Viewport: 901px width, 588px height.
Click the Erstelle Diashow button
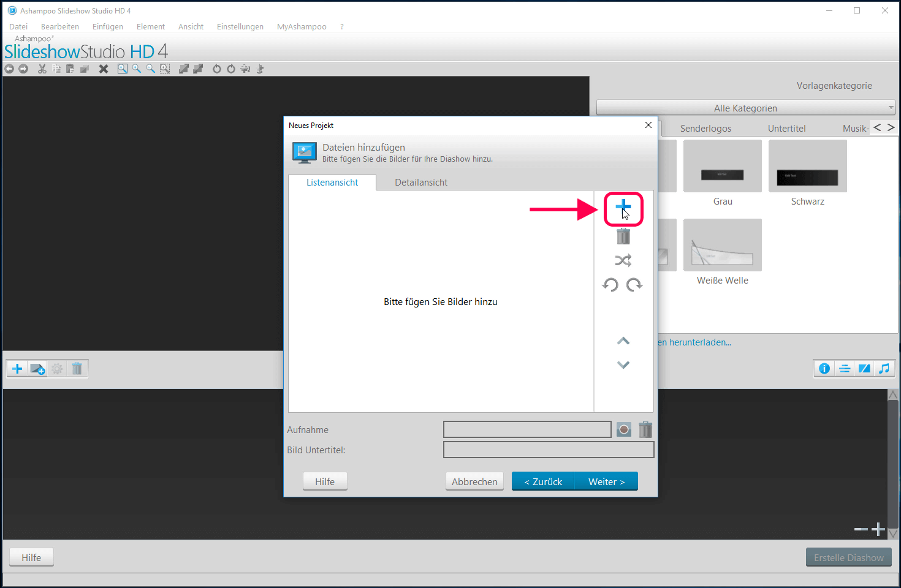[x=849, y=557]
